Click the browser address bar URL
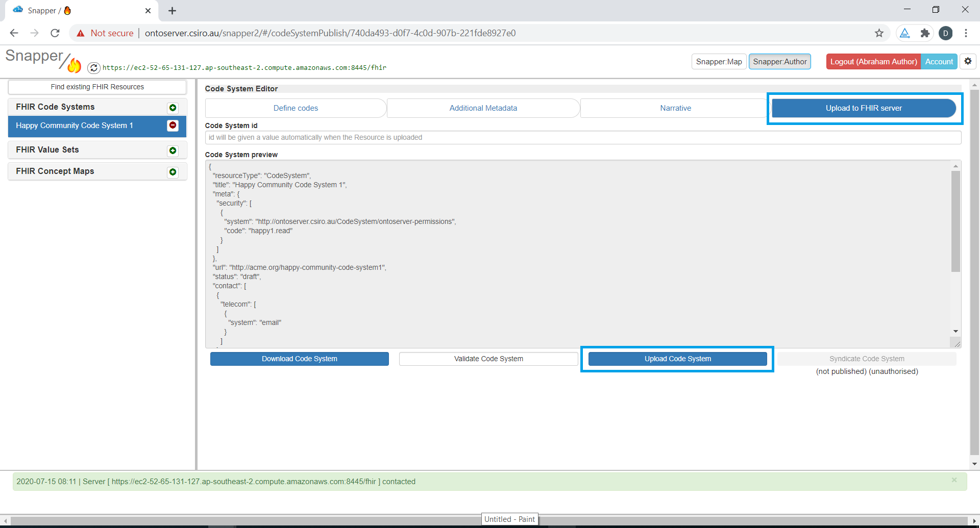The width and height of the screenshot is (980, 528). (x=330, y=33)
